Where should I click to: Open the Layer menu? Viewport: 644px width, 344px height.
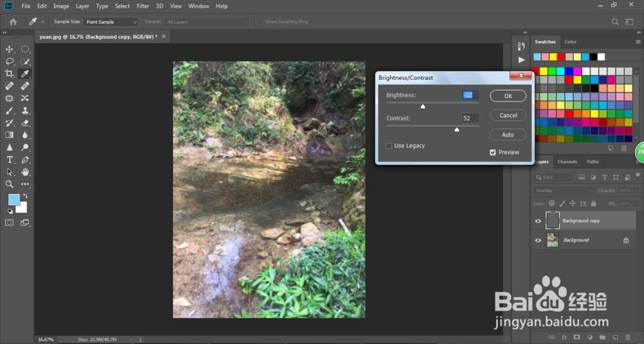coord(82,6)
